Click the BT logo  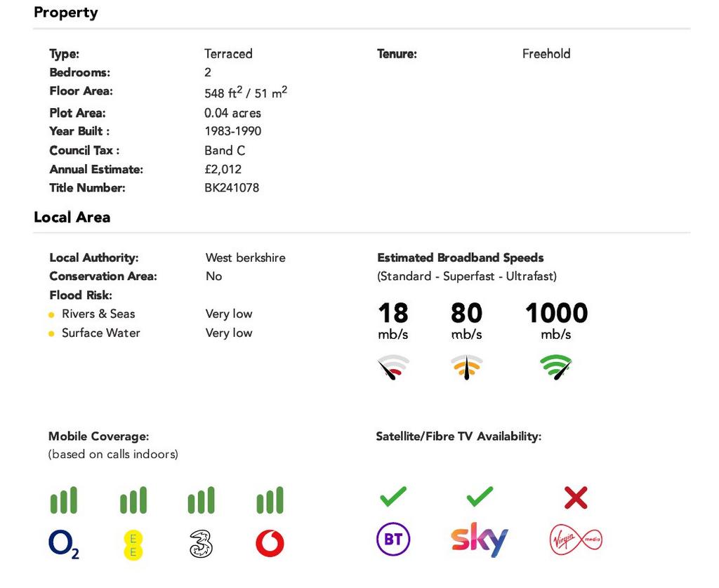(393, 539)
